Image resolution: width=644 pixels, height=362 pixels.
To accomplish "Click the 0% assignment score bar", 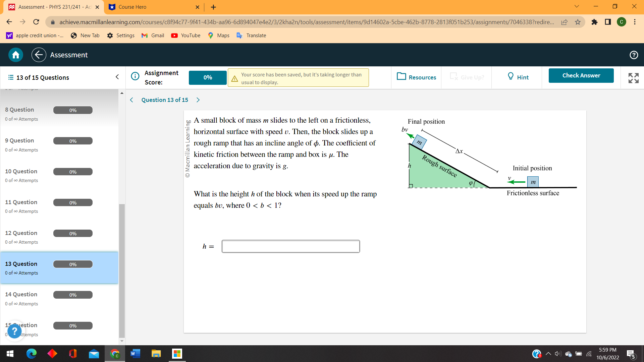I will (207, 77).
